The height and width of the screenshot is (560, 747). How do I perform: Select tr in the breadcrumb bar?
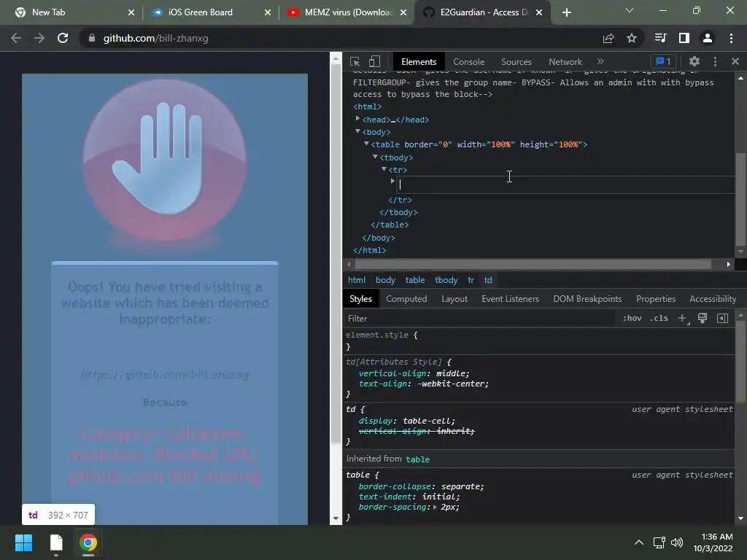(x=471, y=280)
